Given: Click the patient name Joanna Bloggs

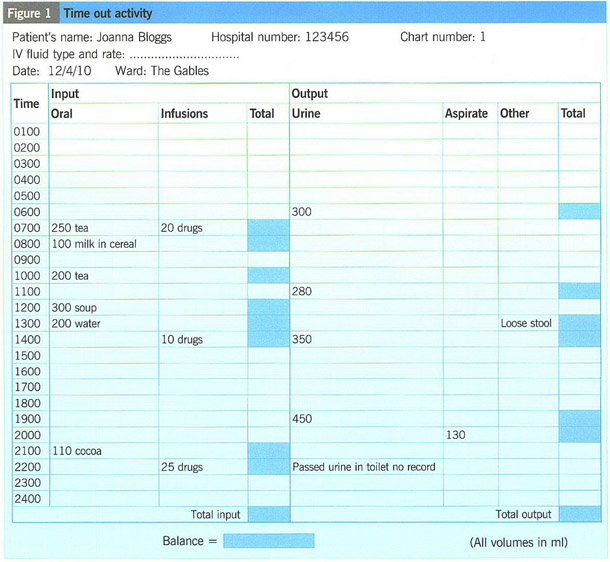Looking at the screenshot, I should [133, 37].
